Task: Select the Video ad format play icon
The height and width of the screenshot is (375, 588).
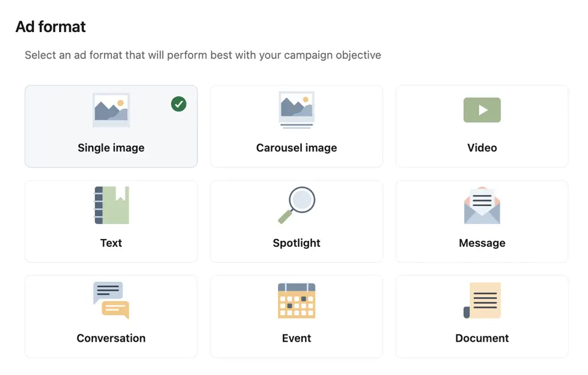Action: point(482,110)
